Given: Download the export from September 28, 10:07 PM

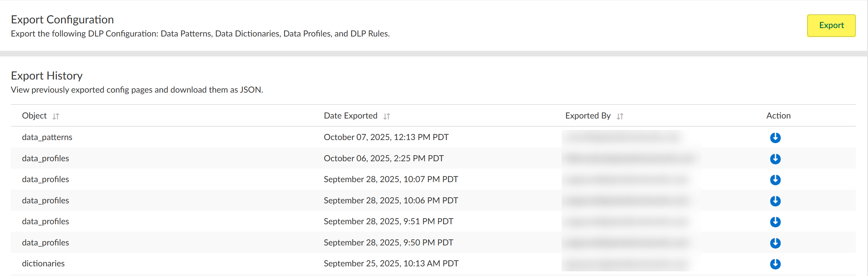Looking at the screenshot, I should click(x=775, y=180).
